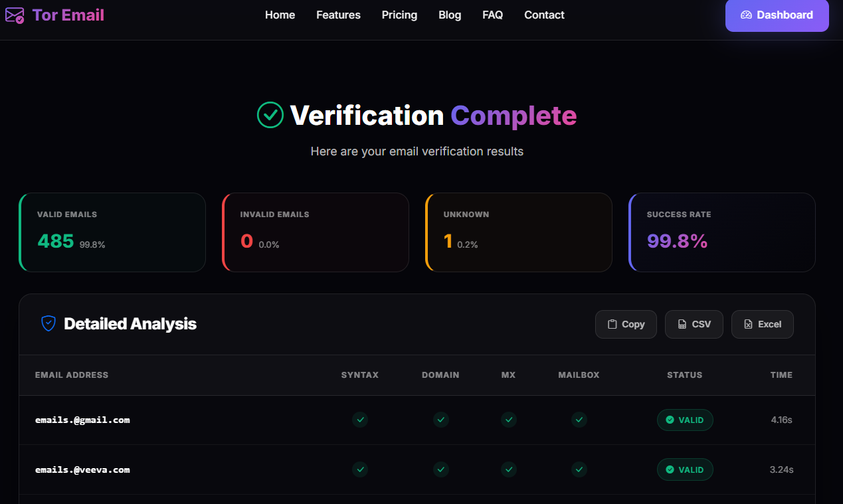Click the SYNTAX column header

[360, 375]
